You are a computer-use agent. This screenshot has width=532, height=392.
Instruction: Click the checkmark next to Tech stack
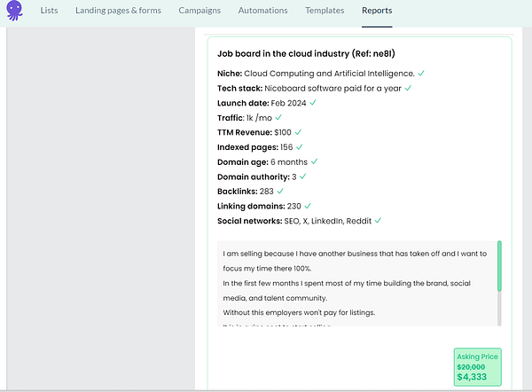pos(408,88)
